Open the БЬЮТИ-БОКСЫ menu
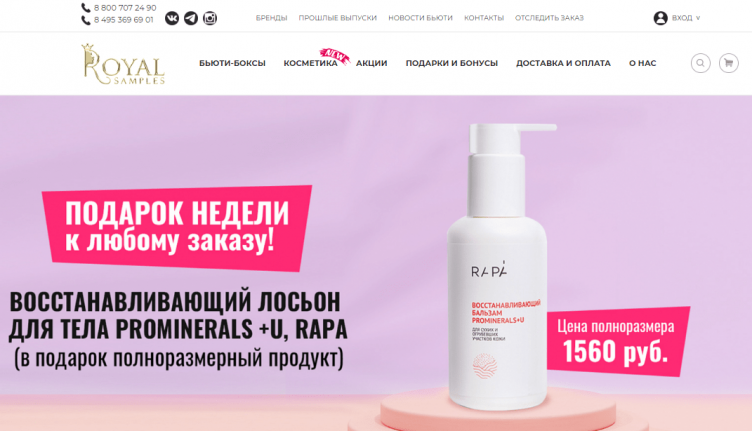 (232, 63)
